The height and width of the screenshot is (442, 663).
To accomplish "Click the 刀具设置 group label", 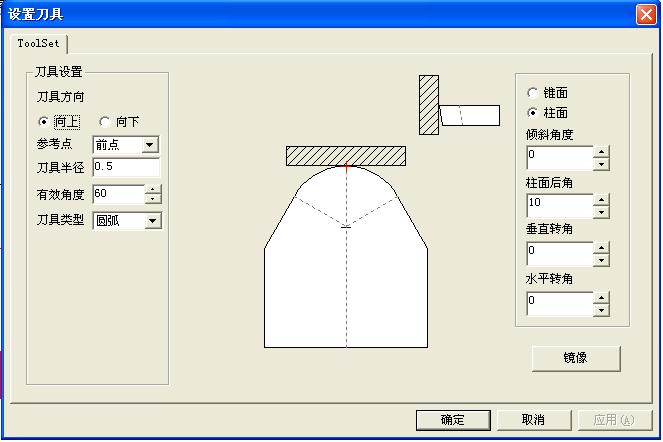I will [59, 71].
